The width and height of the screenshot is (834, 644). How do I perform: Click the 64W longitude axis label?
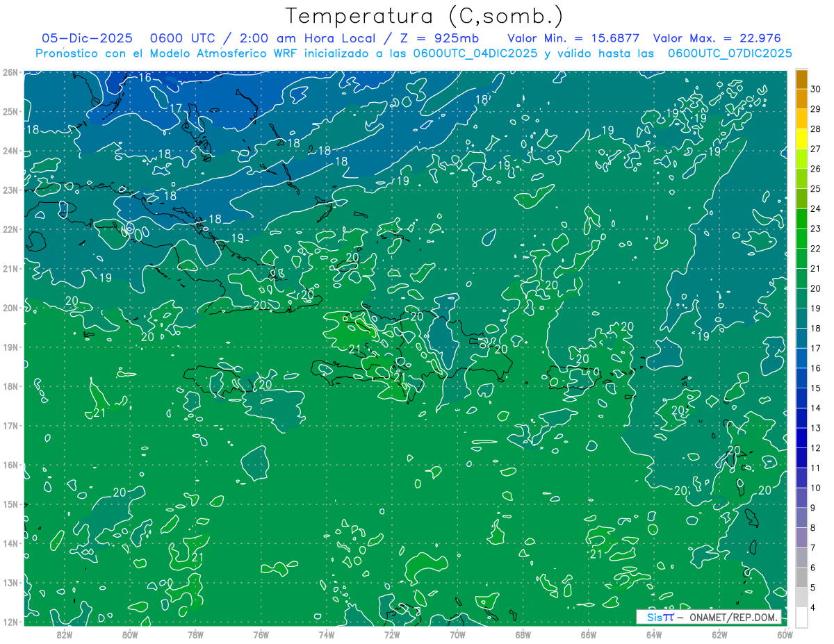[654, 634]
